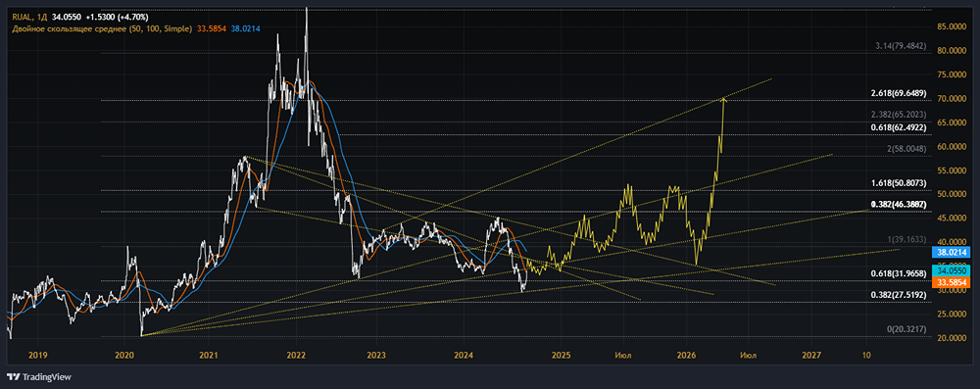This screenshot has height=389, width=980.
Task: Click 85.0000 on the price axis
Action: (953, 26)
